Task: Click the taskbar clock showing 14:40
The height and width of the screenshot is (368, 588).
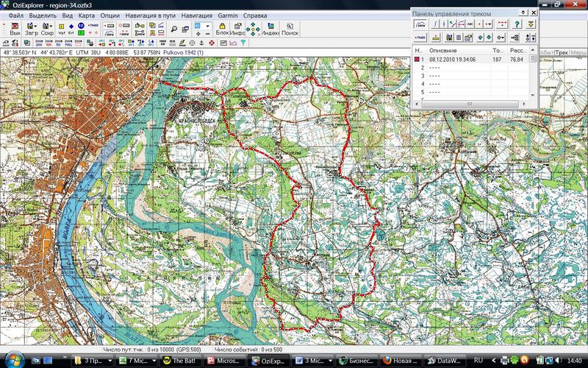Action: [x=574, y=361]
